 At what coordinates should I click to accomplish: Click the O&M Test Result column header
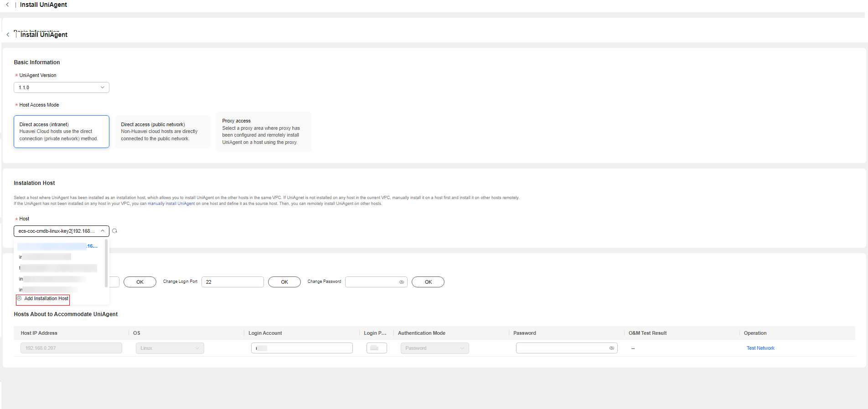[x=647, y=333]
